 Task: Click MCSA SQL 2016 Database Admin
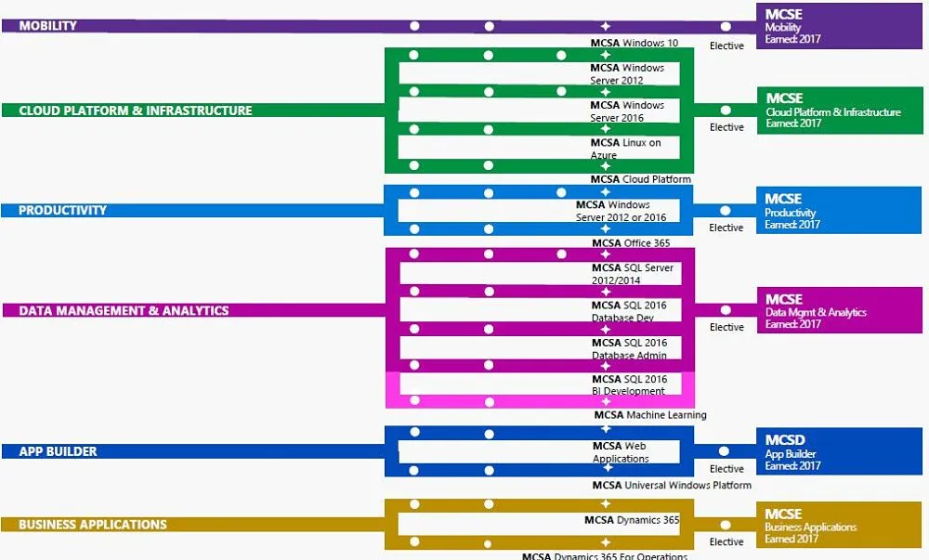pyautogui.click(x=629, y=349)
